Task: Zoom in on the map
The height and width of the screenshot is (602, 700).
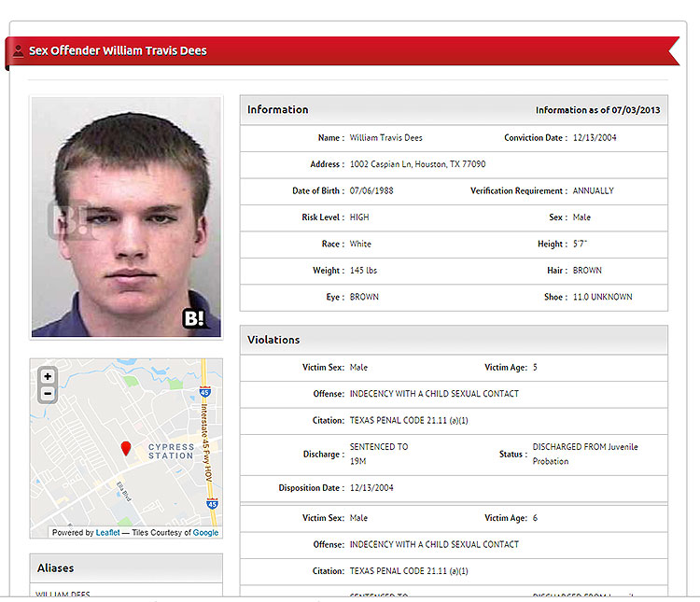Action: tap(48, 376)
